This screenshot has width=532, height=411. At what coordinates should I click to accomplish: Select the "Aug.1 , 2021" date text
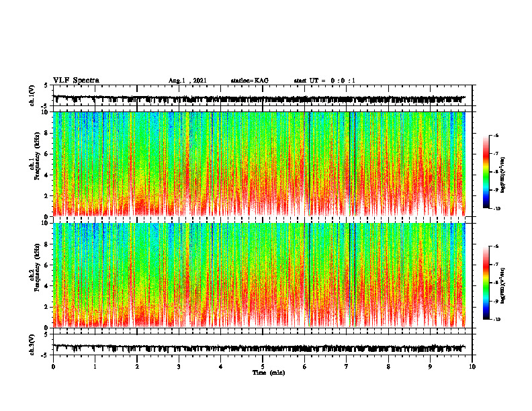[187, 81]
